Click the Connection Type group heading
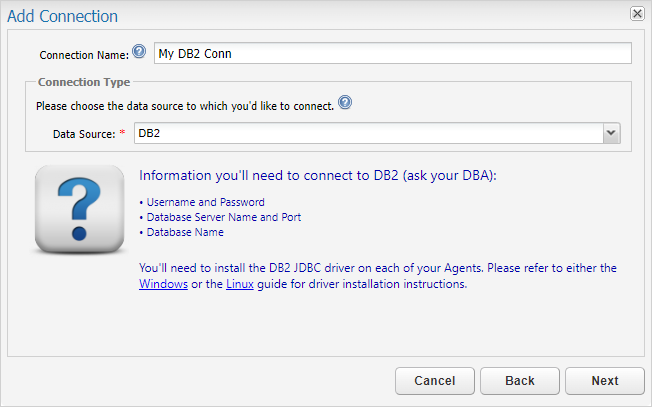This screenshot has height=407, width=652. [x=83, y=82]
